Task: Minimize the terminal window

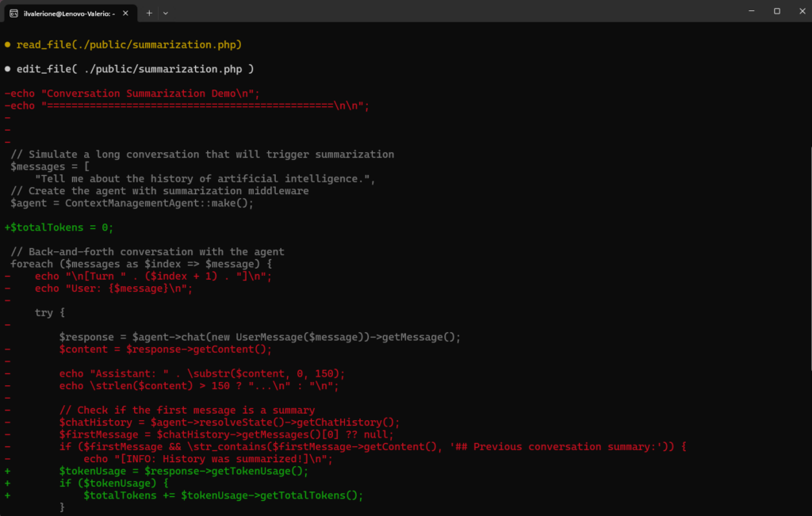Action: 752,11
